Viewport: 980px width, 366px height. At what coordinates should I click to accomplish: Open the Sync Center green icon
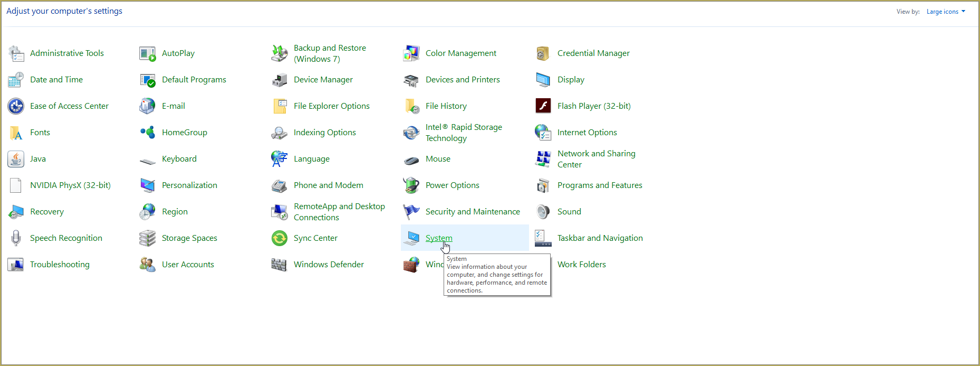tap(280, 238)
